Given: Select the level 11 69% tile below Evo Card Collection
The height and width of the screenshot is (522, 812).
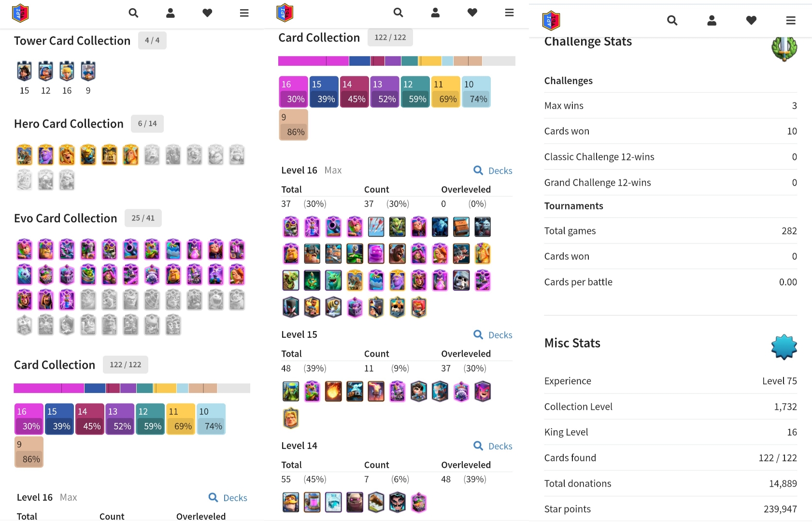Looking at the screenshot, I should pos(181,419).
